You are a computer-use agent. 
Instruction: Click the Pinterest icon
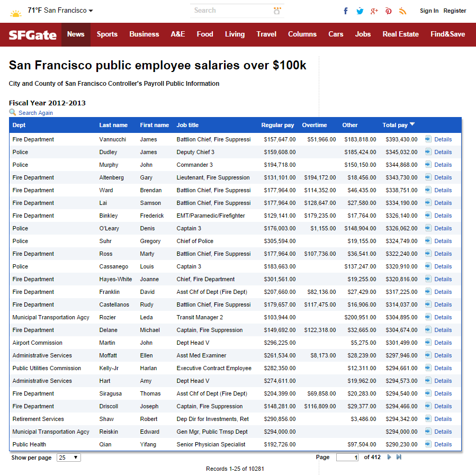click(389, 11)
